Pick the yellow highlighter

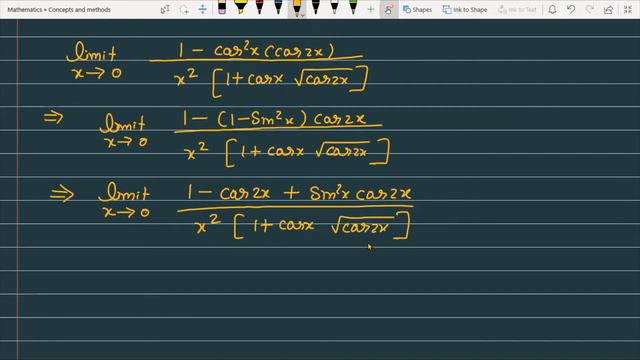pyautogui.click(x=240, y=8)
